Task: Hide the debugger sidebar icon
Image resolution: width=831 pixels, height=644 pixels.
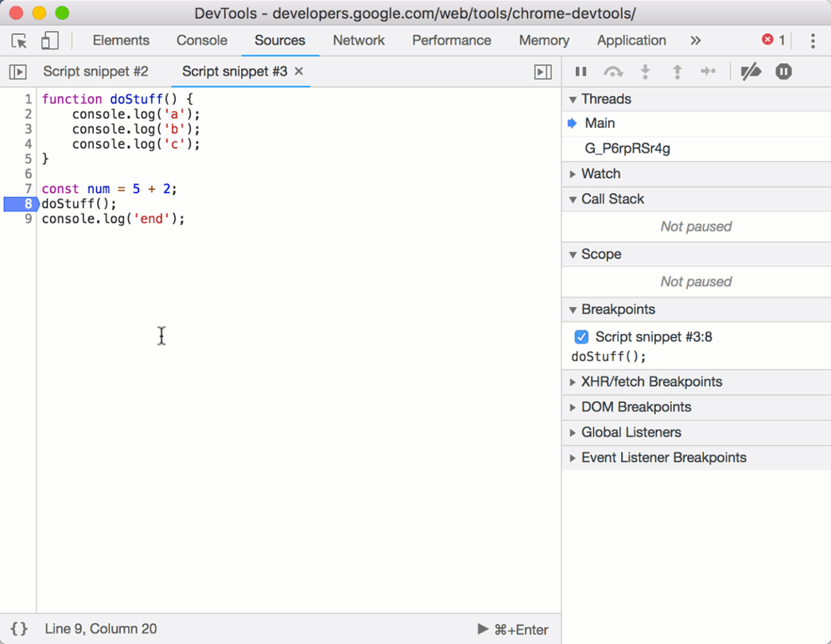Action: coord(542,72)
